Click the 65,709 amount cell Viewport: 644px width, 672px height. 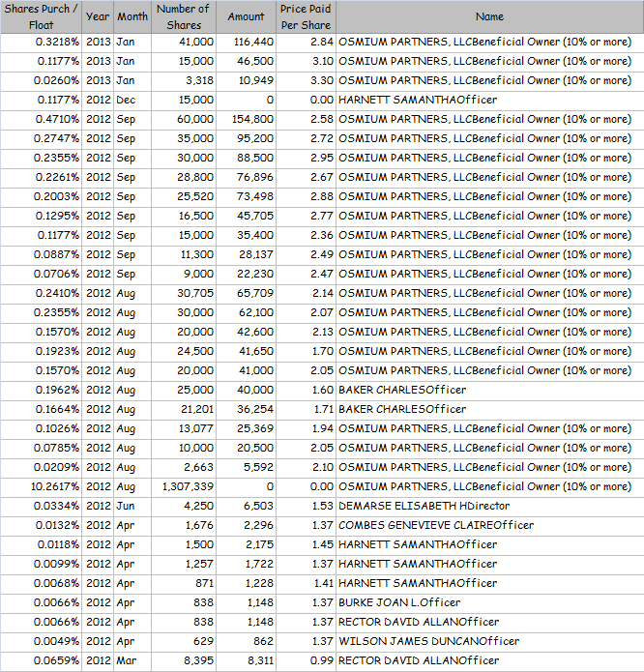coord(246,293)
